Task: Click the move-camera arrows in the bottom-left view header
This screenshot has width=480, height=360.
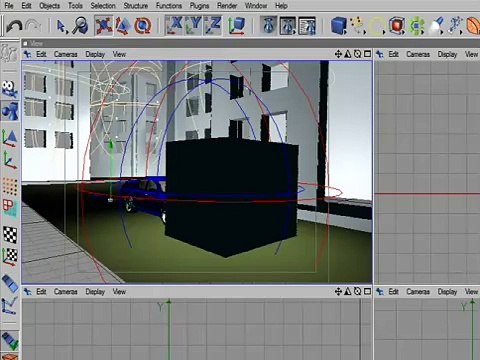Action: [x=338, y=292]
